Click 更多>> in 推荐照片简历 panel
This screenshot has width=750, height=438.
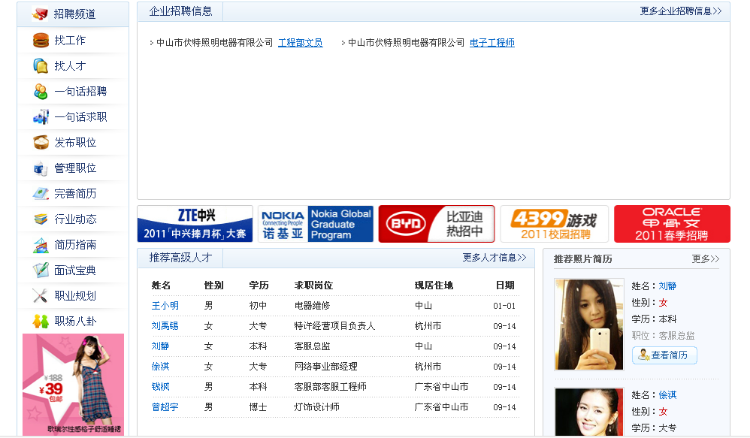tap(705, 259)
